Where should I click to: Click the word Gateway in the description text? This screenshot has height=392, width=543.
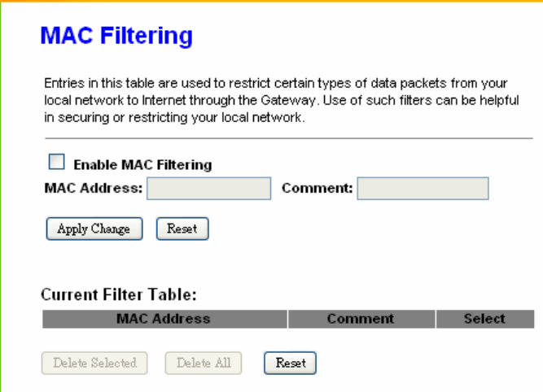tap(288, 101)
